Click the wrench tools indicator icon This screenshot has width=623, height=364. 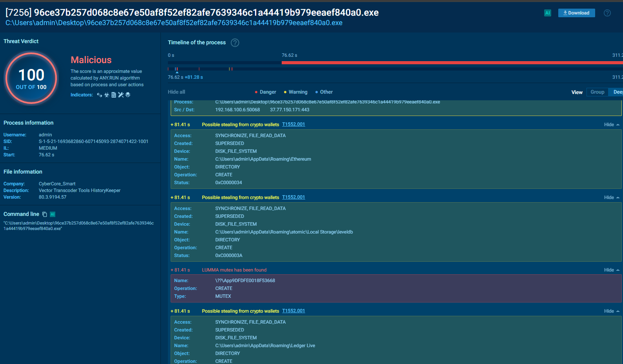121,95
